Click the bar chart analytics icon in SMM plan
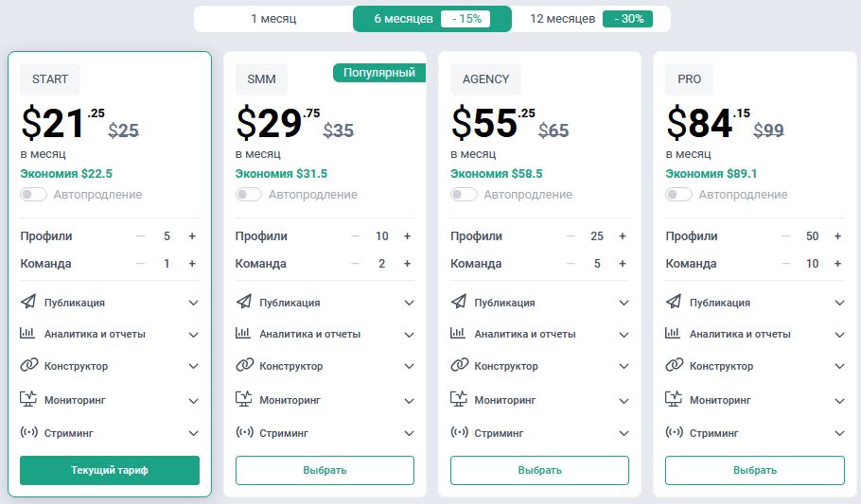The image size is (861, 504). coord(244,334)
